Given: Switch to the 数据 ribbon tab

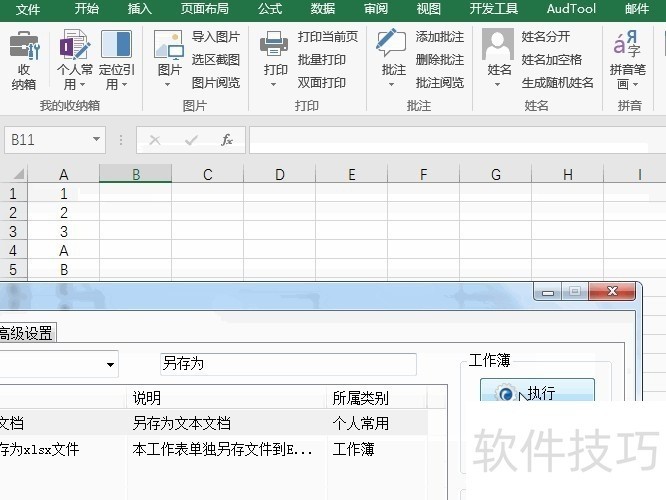Looking at the screenshot, I should click(322, 8).
